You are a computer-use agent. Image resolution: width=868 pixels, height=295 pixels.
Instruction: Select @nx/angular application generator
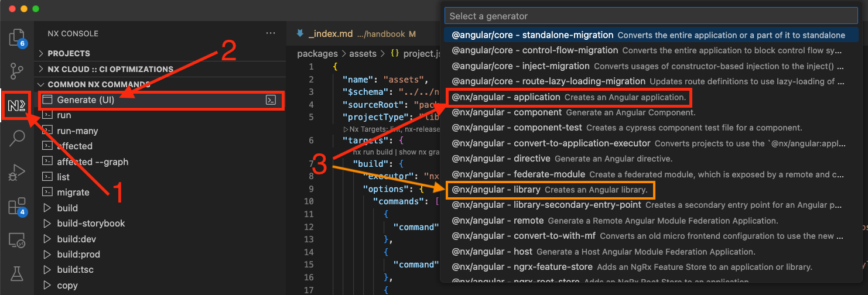pyautogui.click(x=651, y=97)
